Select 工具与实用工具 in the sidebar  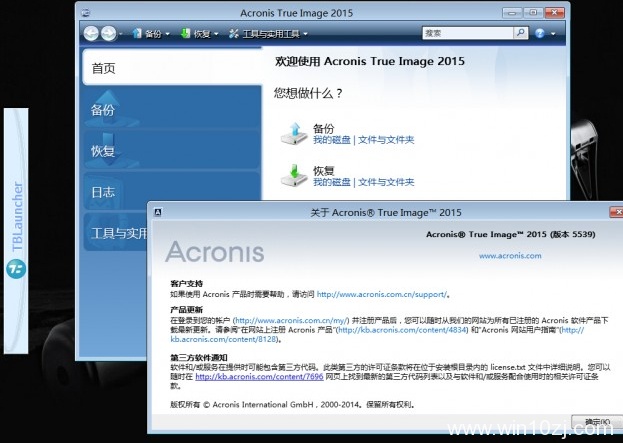click(116, 233)
